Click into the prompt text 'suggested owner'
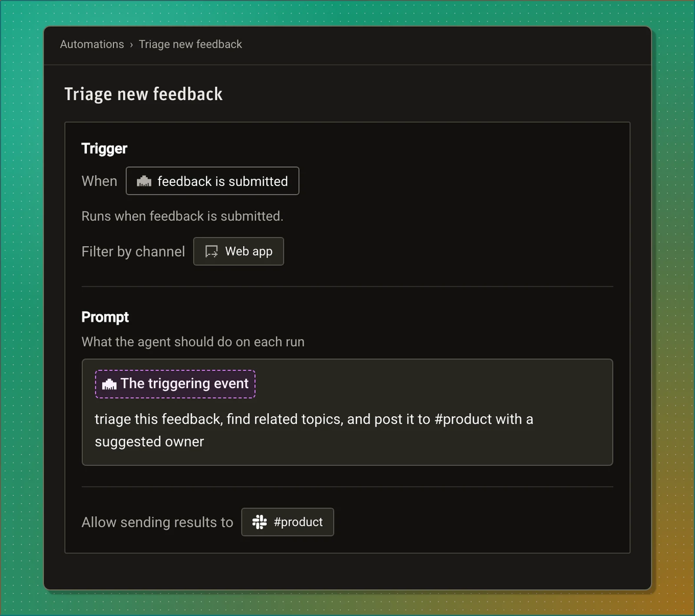Image resolution: width=695 pixels, height=616 pixels. [149, 442]
